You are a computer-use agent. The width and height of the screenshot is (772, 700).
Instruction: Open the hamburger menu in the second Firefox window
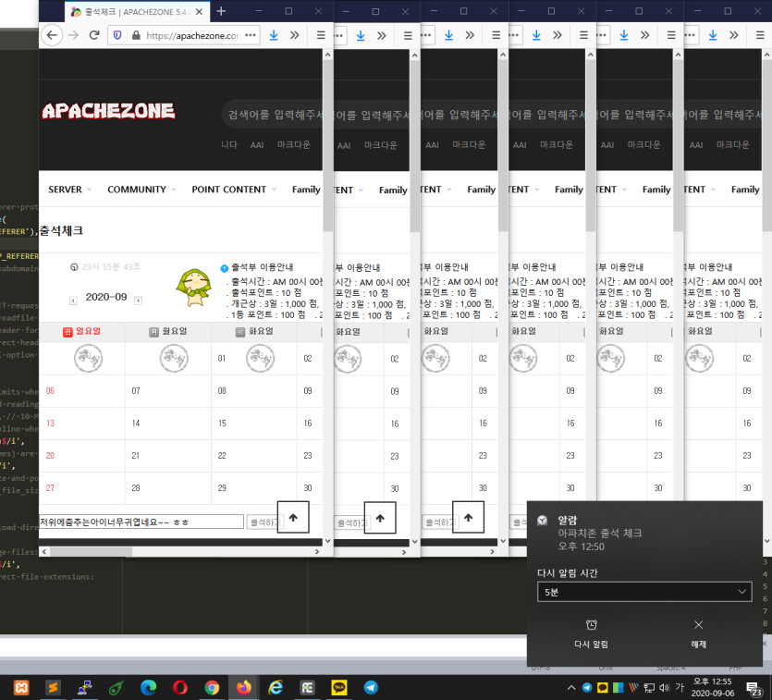tap(408, 35)
